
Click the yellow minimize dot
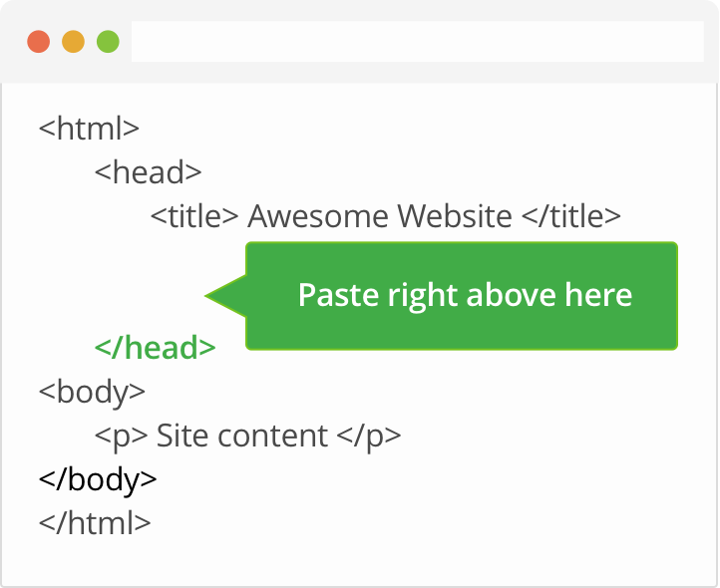click(x=74, y=42)
